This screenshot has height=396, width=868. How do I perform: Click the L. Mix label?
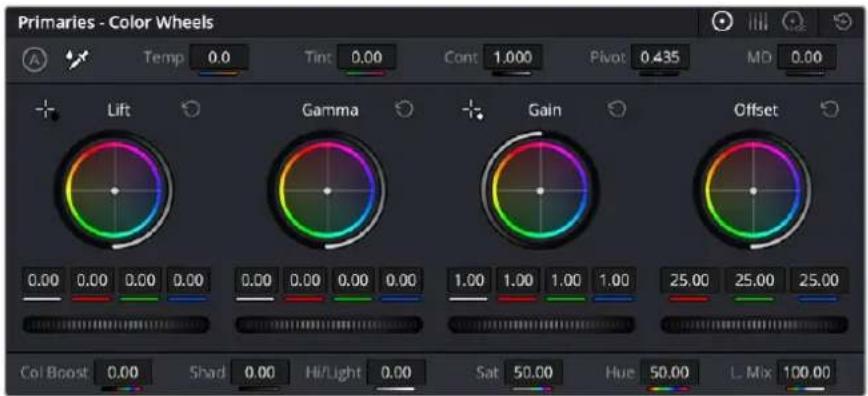coord(750,372)
